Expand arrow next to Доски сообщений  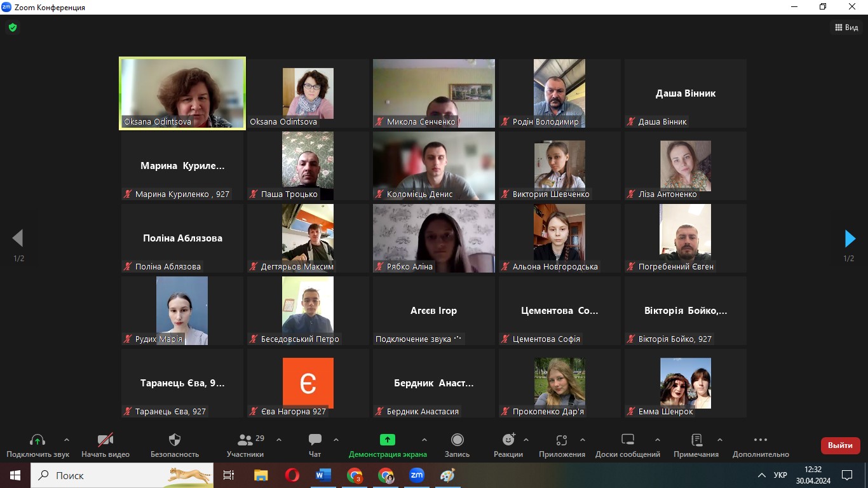(x=658, y=440)
